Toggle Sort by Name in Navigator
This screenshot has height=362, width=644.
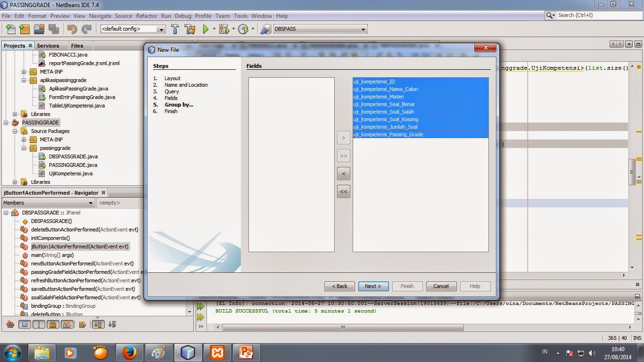(98, 324)
